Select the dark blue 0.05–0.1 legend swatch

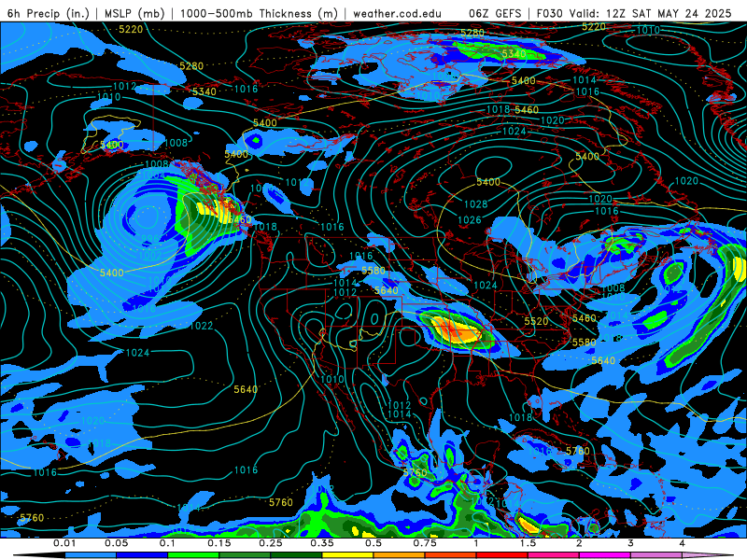pos(142,555)
